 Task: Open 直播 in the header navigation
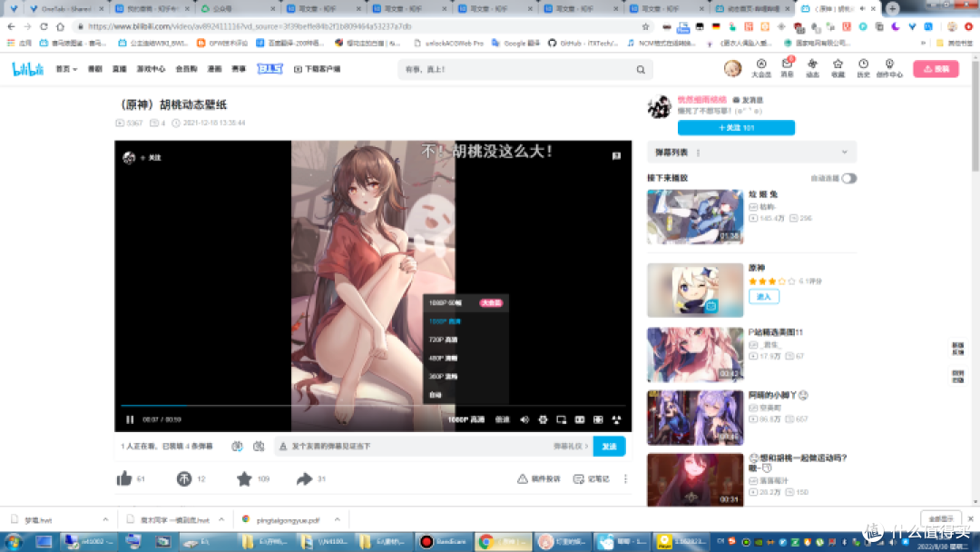120,69
